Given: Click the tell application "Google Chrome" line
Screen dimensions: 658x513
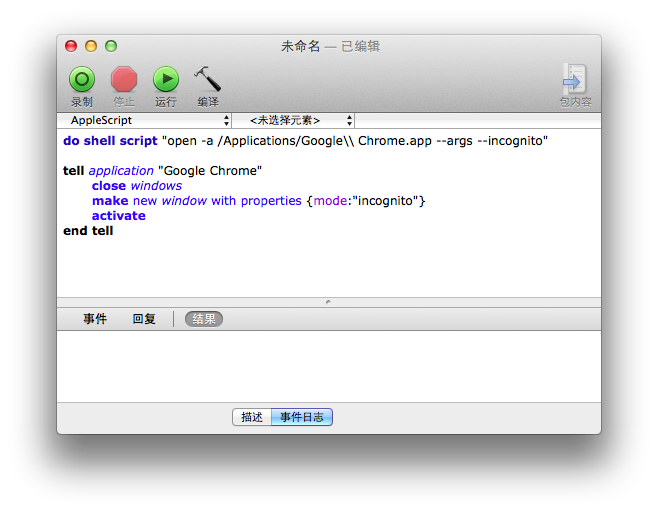Looking at the screenshot, I should tap(162, 171).
